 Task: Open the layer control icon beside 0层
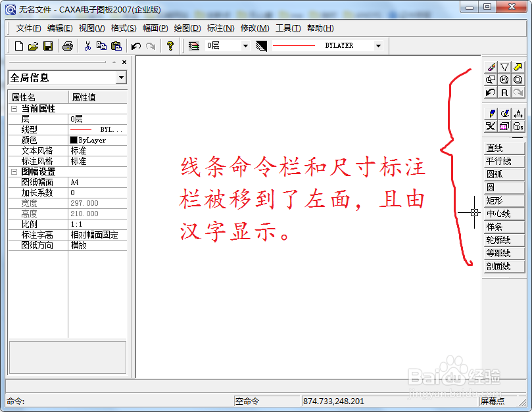[194, 46]
